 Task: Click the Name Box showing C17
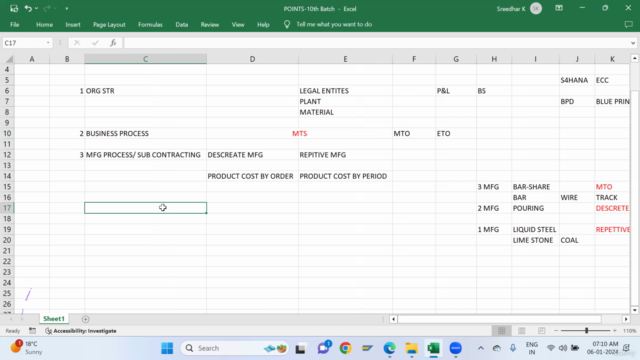(x=23, y=43)
